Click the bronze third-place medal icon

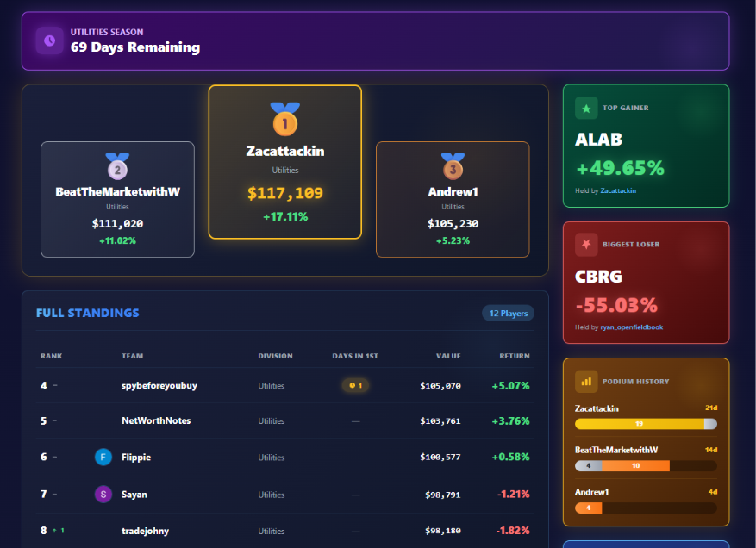click(x=453, y=166)
